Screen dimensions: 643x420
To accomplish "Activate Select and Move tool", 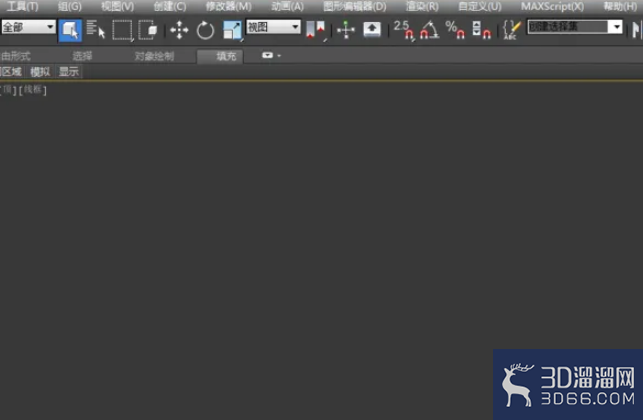I will (x=179, y=30).
